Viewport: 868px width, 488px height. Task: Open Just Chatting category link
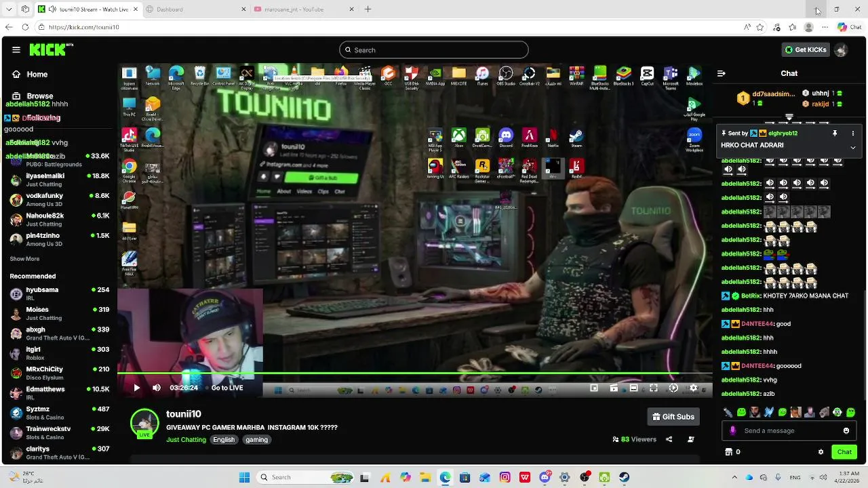coord(186,440)
